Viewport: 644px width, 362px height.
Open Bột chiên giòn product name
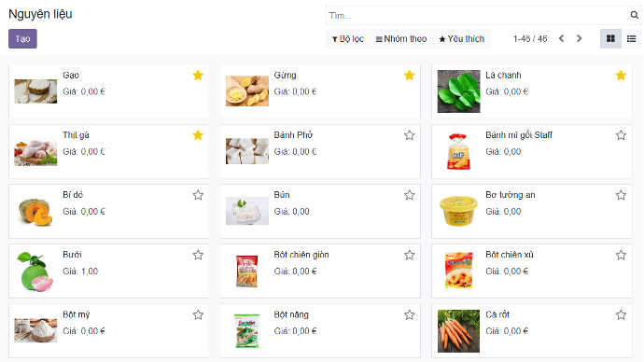point(301,255)
